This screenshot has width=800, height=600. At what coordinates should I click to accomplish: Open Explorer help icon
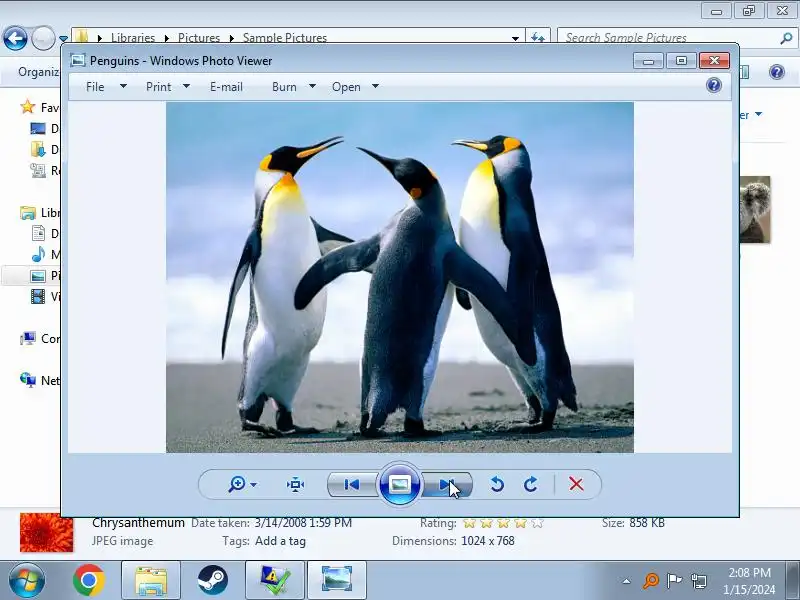[x=777, y=72]
